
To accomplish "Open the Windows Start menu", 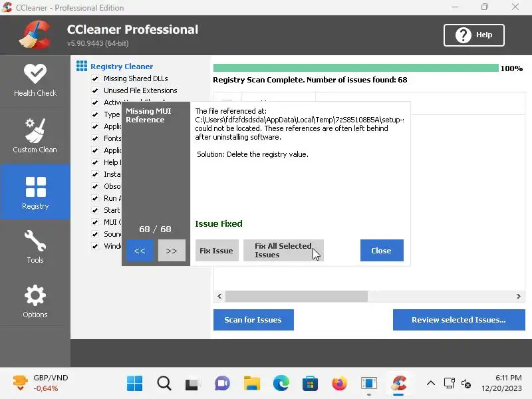I will pyautogui.click(x=135, y=384).
